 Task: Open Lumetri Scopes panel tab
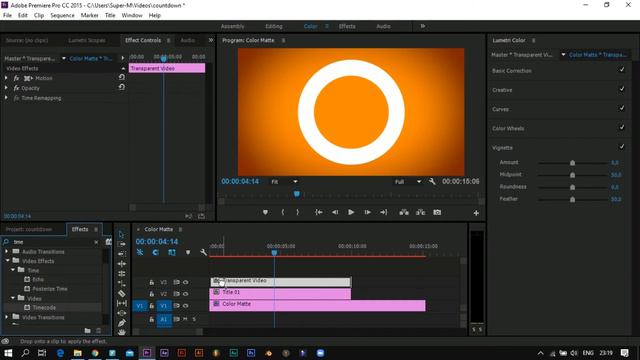(x=87, y=40)
